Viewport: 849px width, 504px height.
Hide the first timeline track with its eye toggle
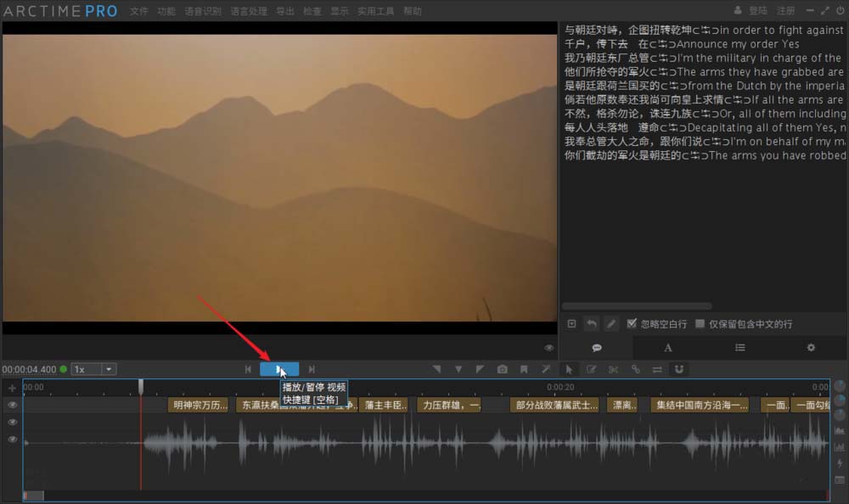tap(11, 405)
